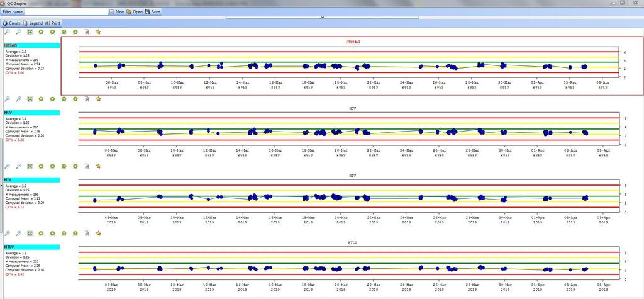This screenshot has height=299, width=644.
Task: Click the star icon above HCV label
Action: [x=98, y=99]
